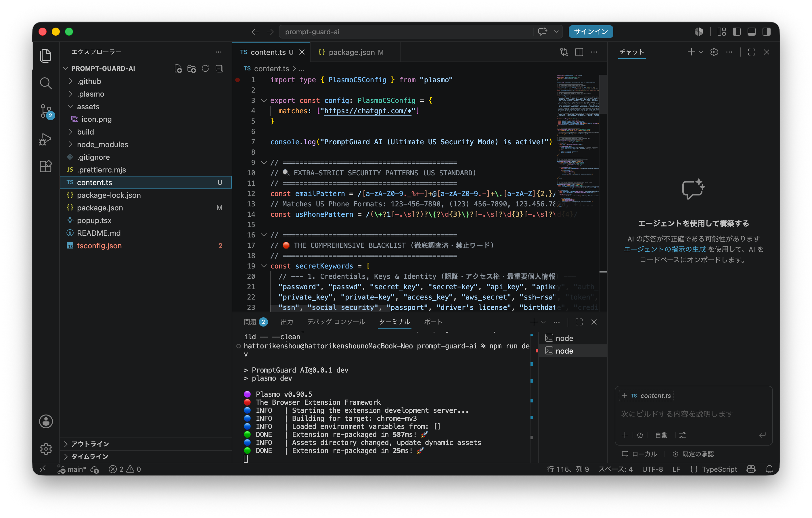
Task: Open the デバッグ コンソール tab
Action: [x=336, y=322]
